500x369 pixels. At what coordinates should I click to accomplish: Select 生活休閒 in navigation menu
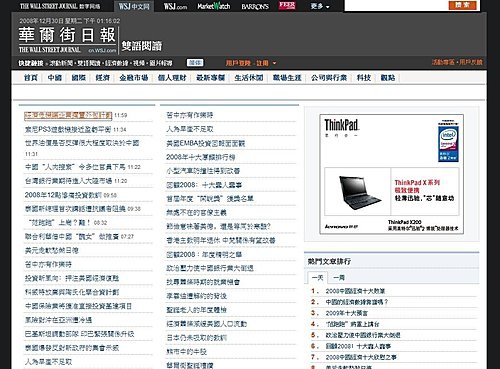point(249,78)
